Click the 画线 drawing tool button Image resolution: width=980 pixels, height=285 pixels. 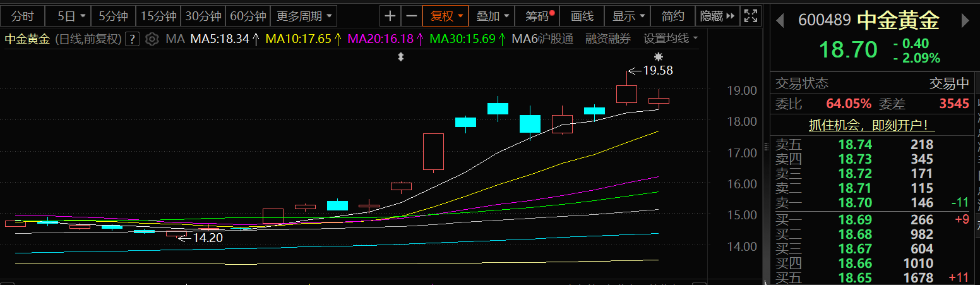tap(582, 16)
